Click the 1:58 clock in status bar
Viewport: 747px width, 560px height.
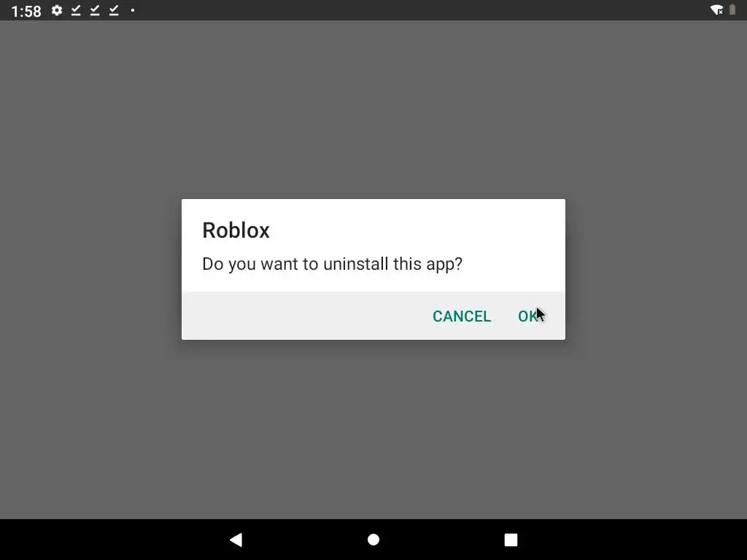(x=26, y=11)
